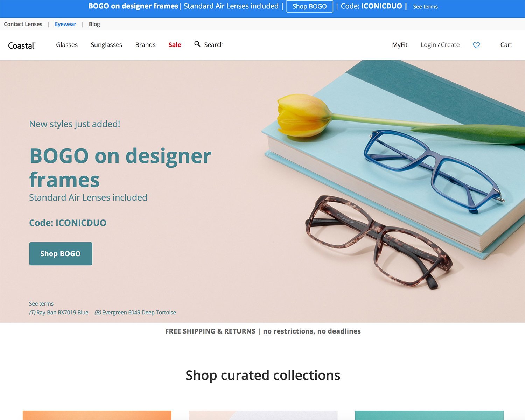Click the New styles just added! text
The width and height of the screenshot is (525, 420).
[x=75, y=124]
